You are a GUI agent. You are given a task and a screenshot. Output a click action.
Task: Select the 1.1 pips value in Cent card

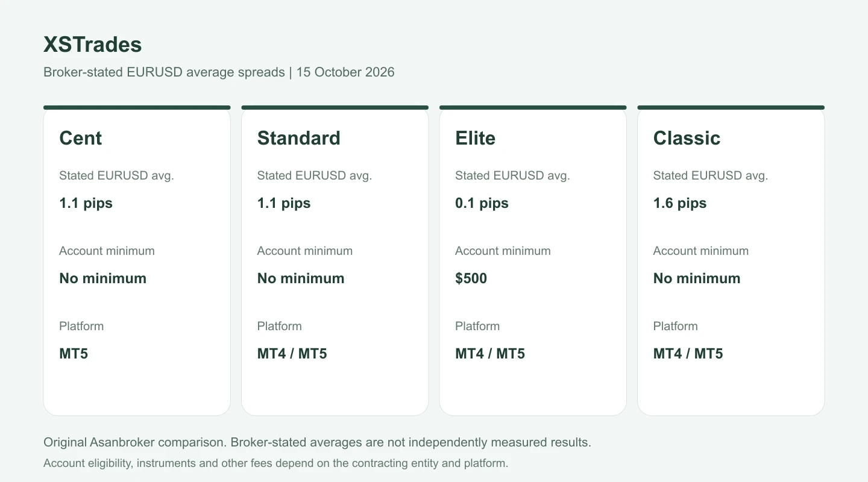tap(86, 203)
